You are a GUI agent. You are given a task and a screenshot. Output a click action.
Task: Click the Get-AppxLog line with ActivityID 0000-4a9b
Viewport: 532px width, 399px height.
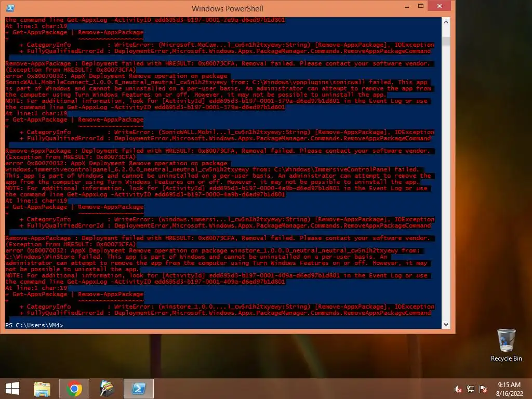145,194
